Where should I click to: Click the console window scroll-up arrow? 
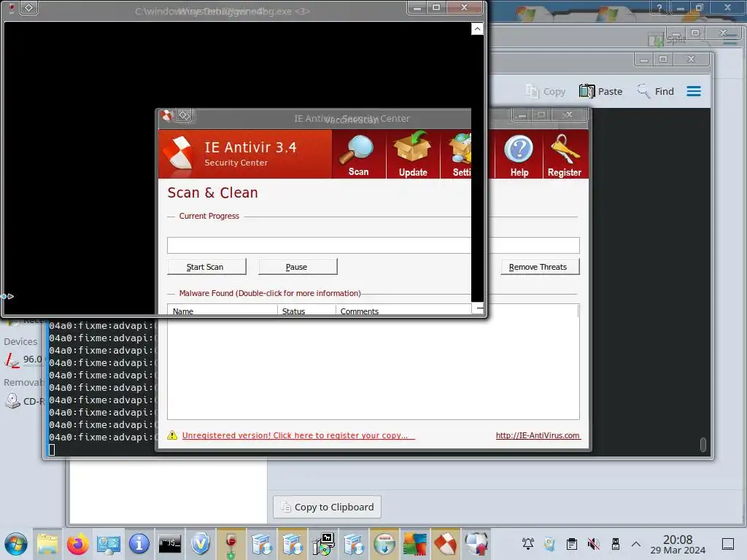477,29
